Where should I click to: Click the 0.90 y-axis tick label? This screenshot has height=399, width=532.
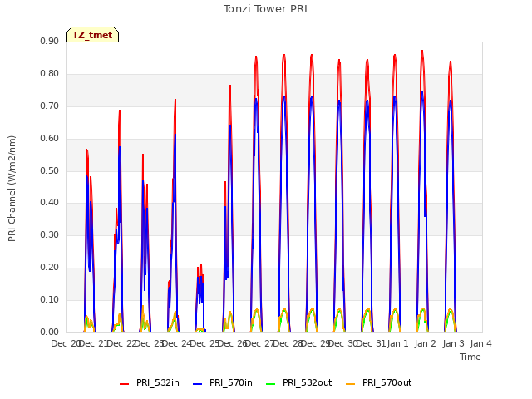(x=50, y=41)
